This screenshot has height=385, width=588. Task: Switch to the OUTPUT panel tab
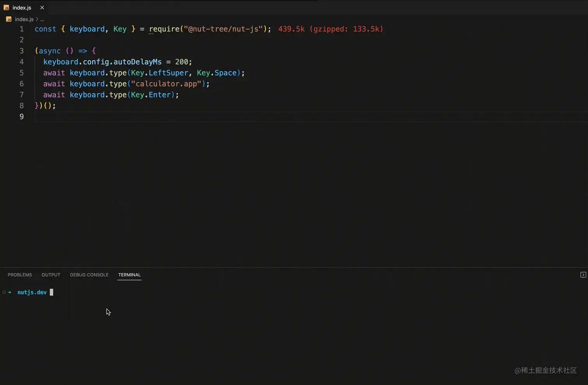pyautogui.click(x=51, y=275)
